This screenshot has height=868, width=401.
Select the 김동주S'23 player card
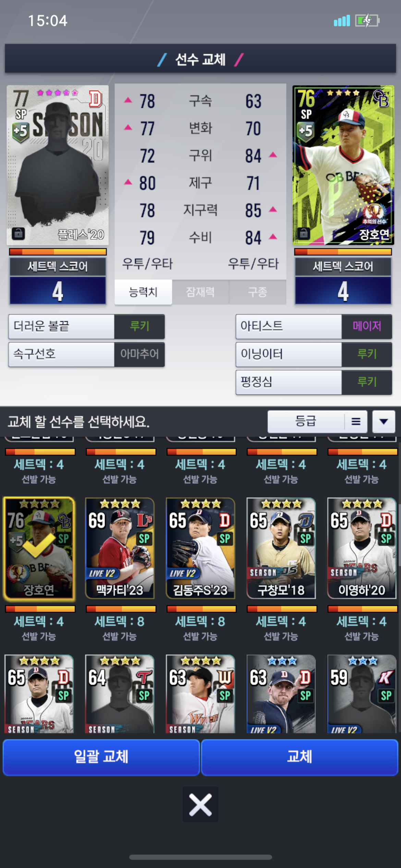coord(200,549)
